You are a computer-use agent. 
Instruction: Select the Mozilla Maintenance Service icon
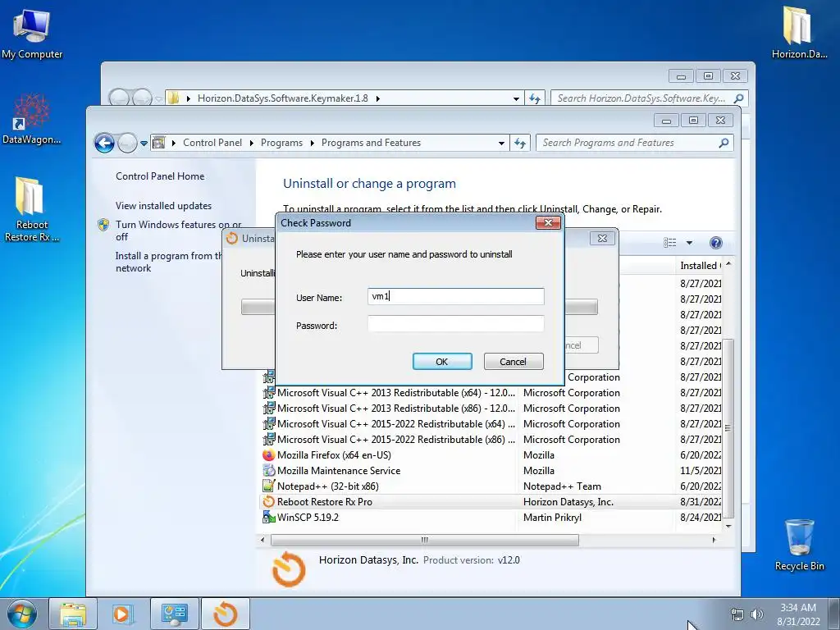click(268, 471)
